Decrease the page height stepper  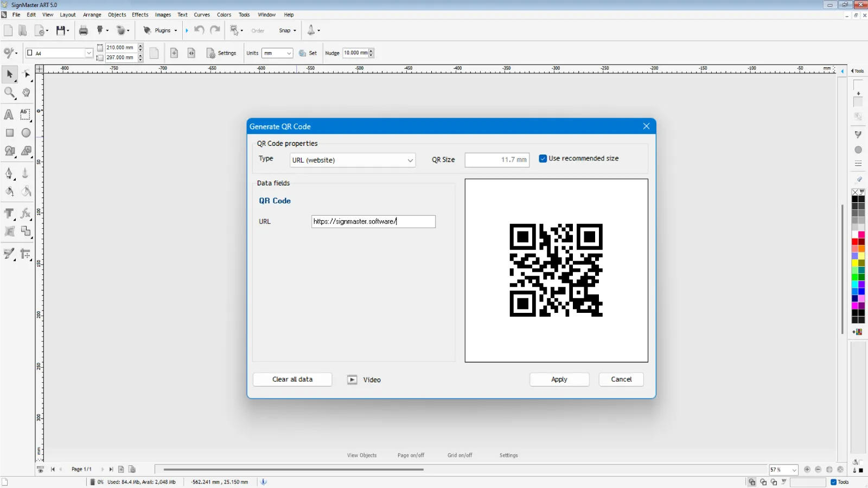tap(141, 59)
